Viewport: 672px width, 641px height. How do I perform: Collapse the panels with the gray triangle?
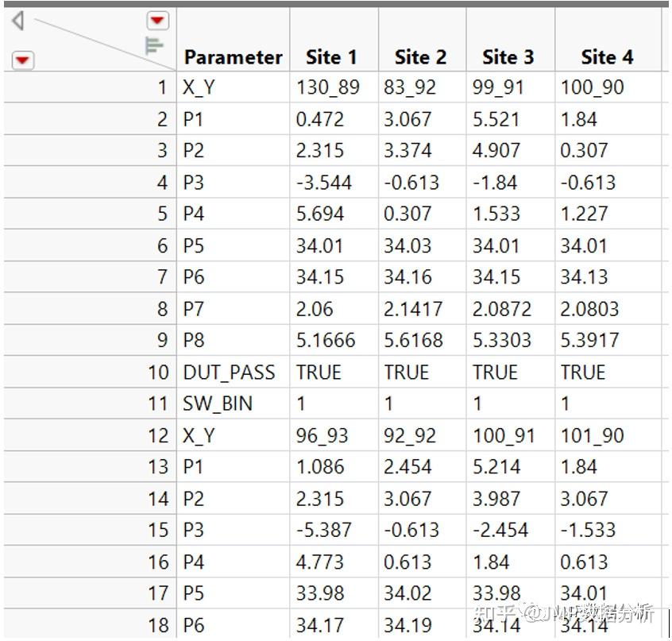[17, 20]
